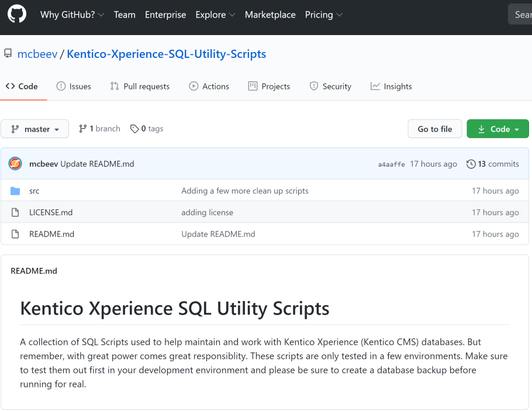Expand the Why GitHub? menu

point(72,15)
